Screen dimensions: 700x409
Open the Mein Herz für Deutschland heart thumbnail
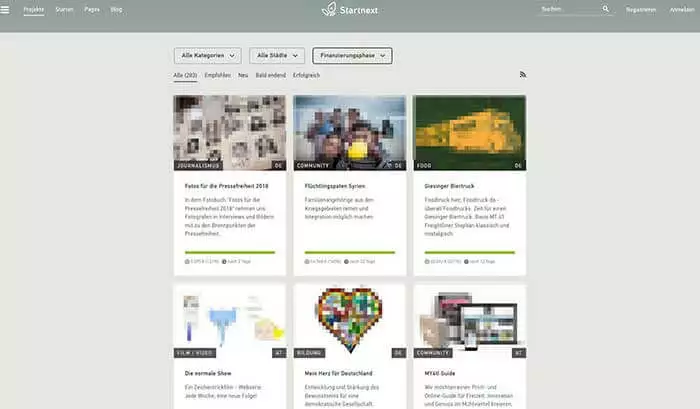(349, 315)
